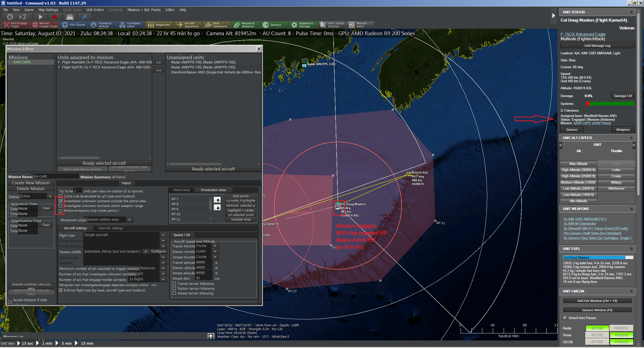Move reference point down with arrow button
This screenshot has height=348, width=644.
[x=217, y=207]
